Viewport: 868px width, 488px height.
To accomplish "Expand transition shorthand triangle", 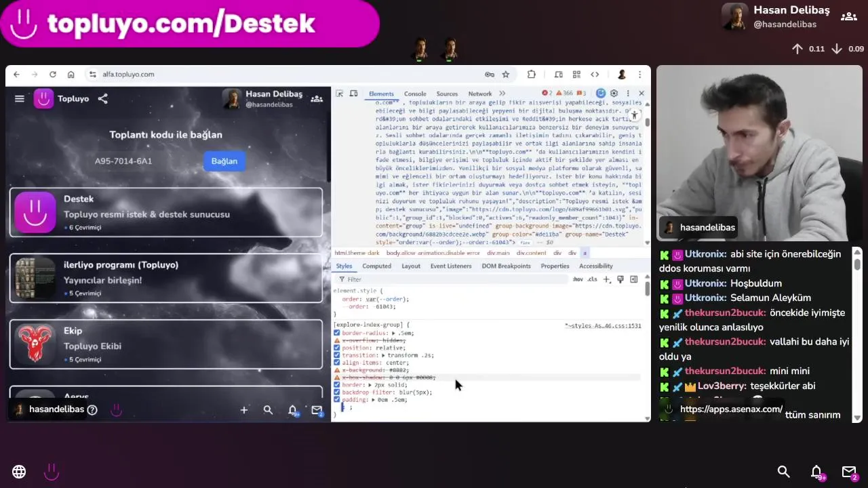I will click(383, 356).
